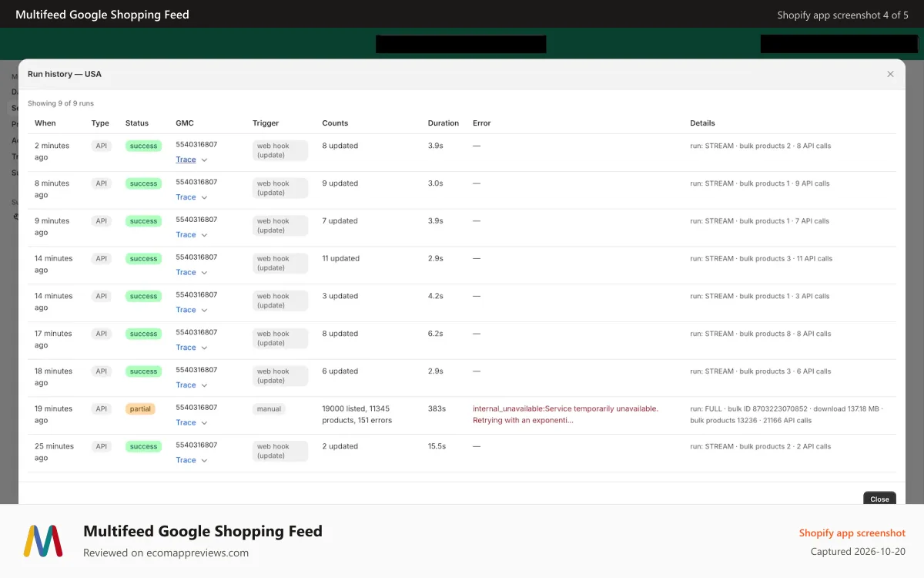Image resolution: width=924 pixels, height=578 pixels.
Task: Click 'Showing 9 of 9 runs' text
Action: tap(61, 103)
